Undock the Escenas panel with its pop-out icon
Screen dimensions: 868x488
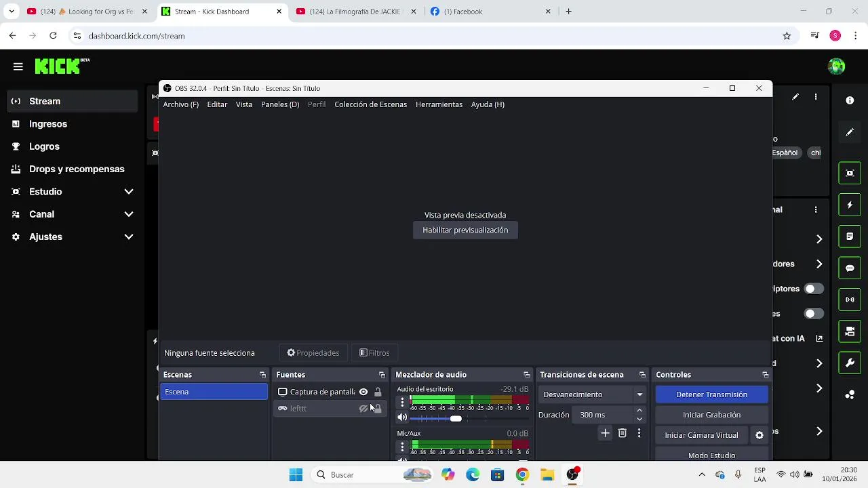[x=262, y=375]
